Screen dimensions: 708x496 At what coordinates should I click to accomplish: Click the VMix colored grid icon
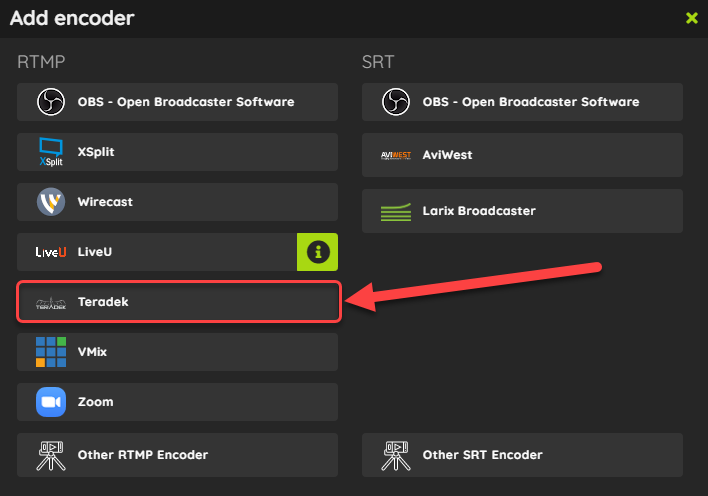coord(51,352)
